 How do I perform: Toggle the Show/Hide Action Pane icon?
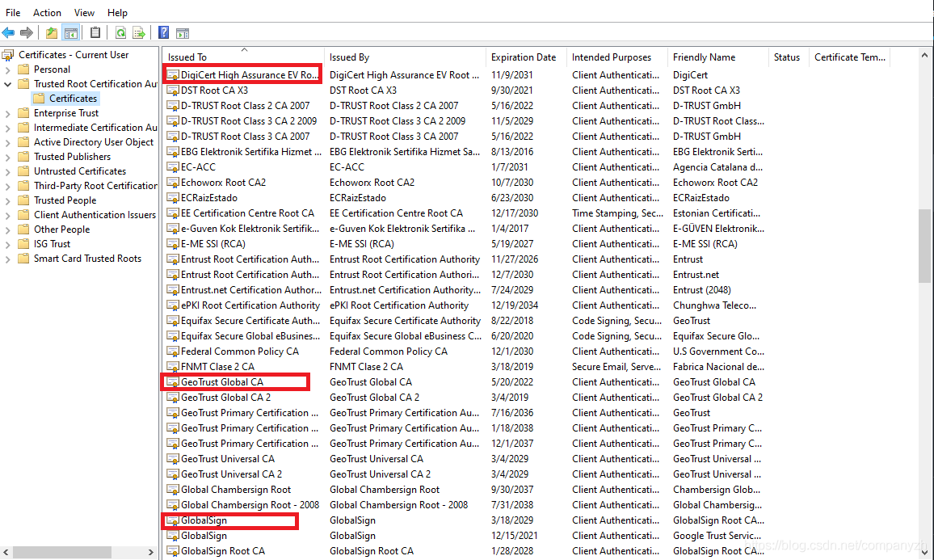pos(183,33)
